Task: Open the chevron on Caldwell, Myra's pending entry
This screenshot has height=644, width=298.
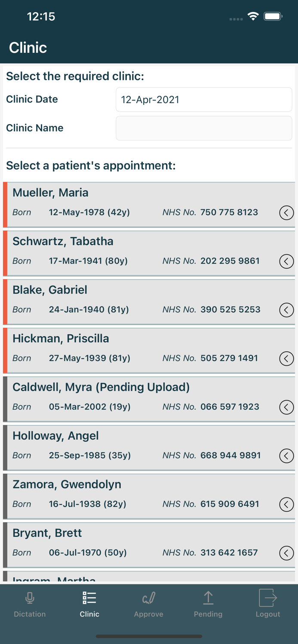Action: pos(286,407)
